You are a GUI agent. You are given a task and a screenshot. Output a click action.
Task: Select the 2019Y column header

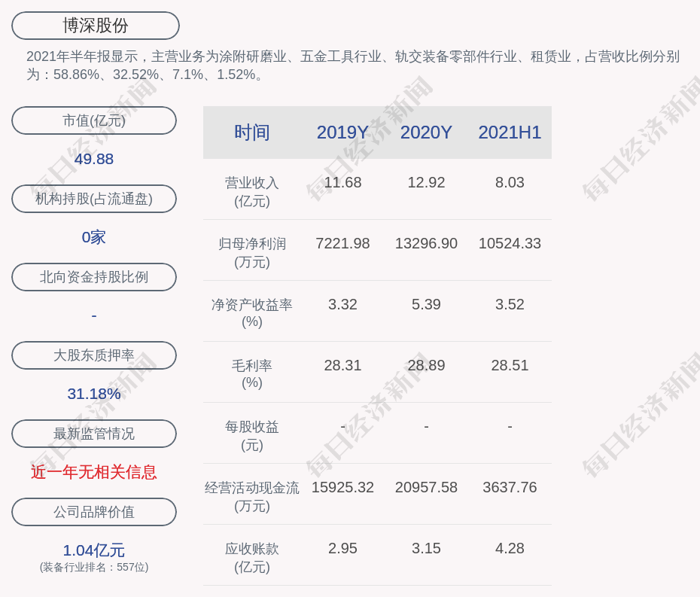click(342, 132)
